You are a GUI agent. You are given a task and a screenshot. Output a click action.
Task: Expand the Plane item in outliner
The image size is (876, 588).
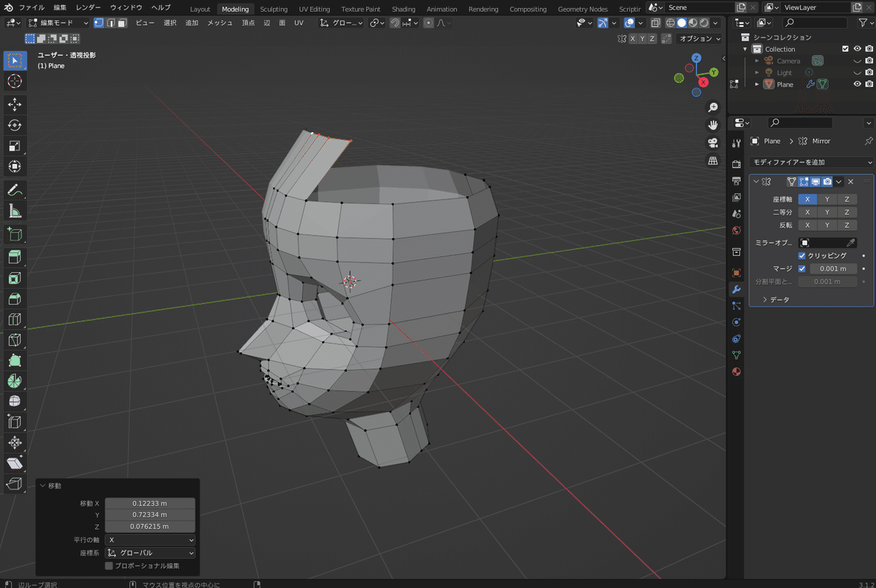point(757,84)
